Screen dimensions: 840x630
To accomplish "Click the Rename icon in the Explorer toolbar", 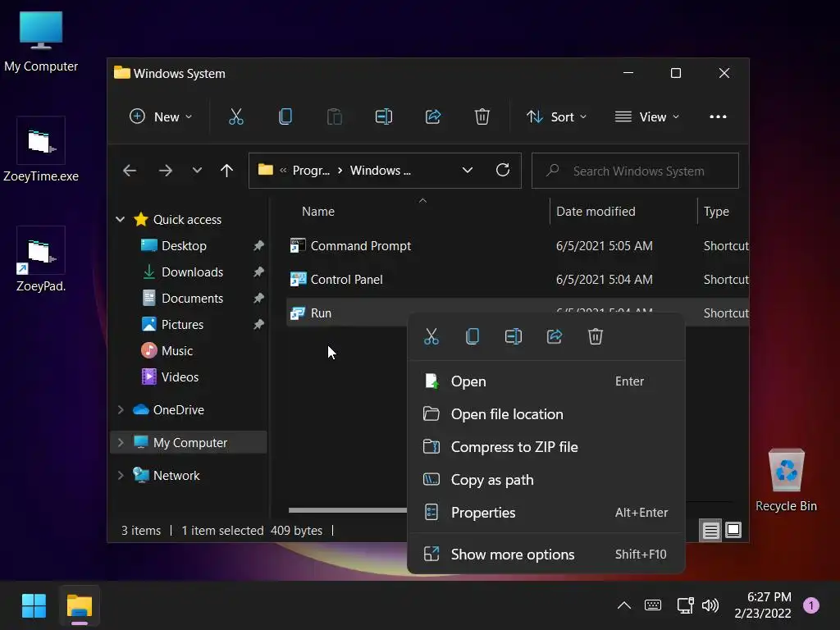I will [384, 116].
